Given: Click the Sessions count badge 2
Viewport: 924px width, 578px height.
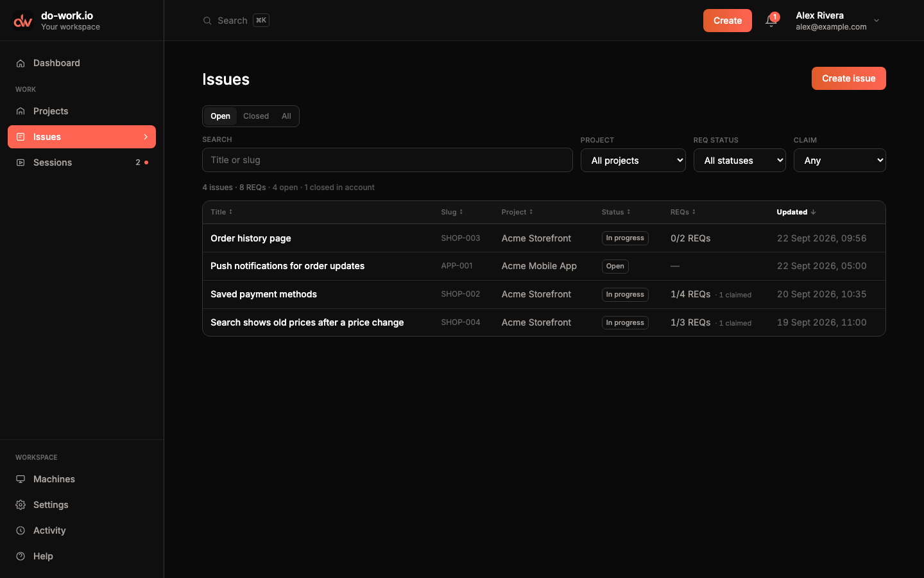Looking at the screenshot, I should click(138, 162).
